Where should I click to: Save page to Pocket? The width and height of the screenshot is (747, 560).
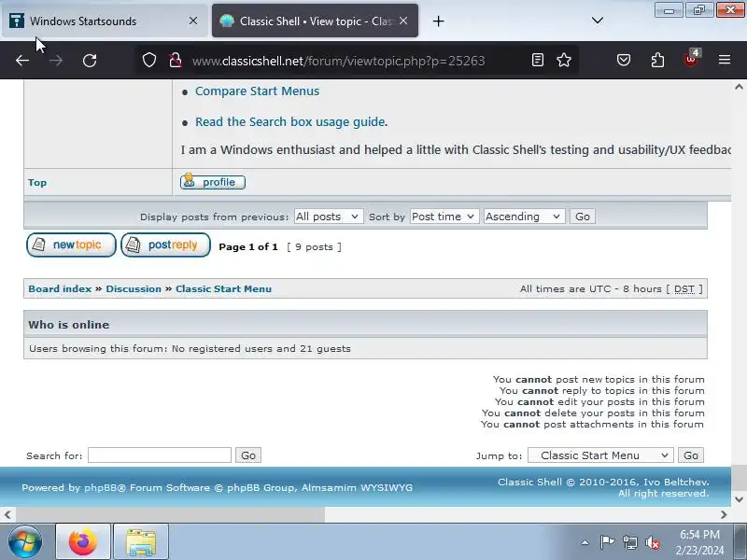[624, 60]
